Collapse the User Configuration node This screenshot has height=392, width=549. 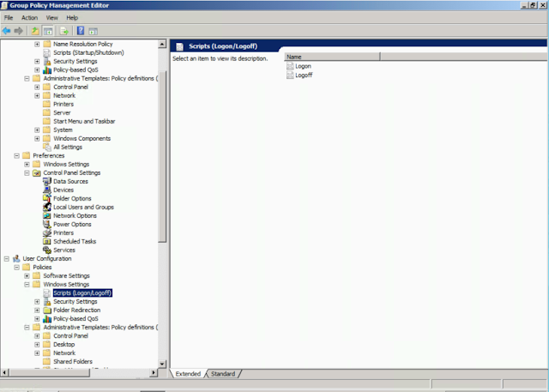(7, 259)
